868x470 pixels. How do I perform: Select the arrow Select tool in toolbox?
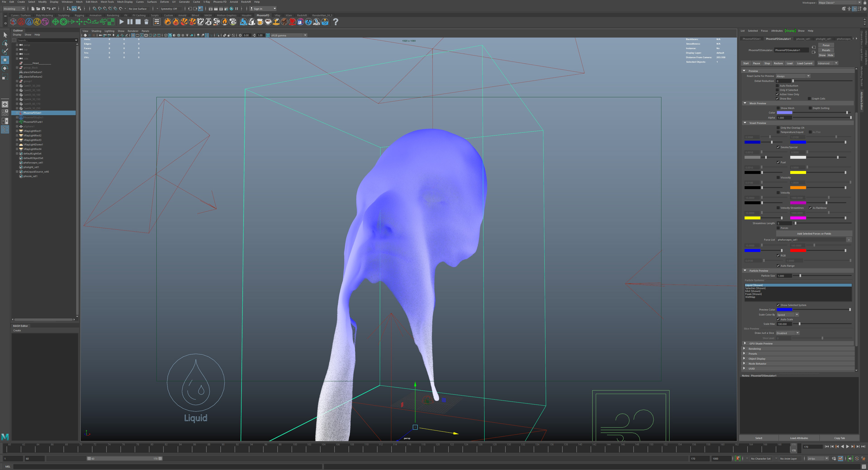pyautogui.click(x=5, y=35)
